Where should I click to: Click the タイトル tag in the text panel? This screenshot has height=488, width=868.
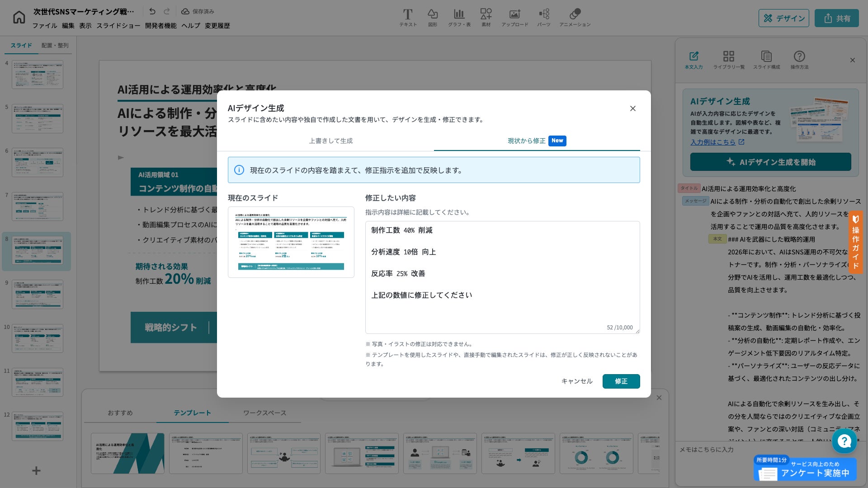689,188
